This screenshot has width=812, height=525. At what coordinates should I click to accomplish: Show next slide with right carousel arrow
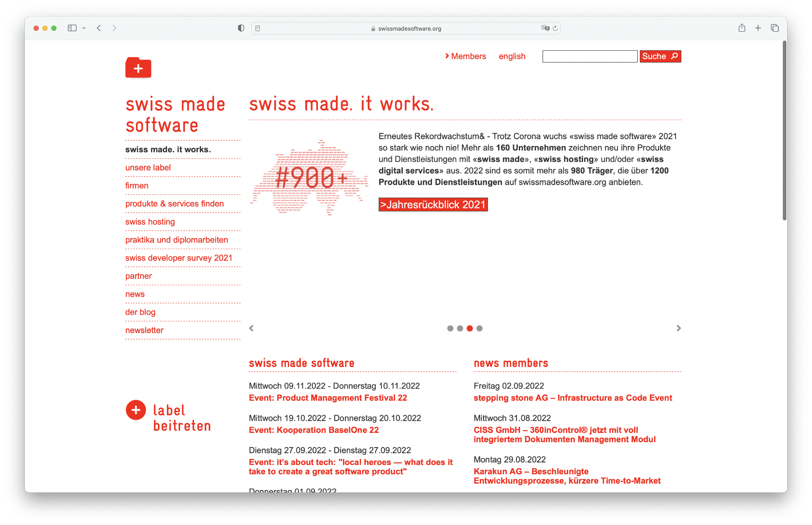678,328
